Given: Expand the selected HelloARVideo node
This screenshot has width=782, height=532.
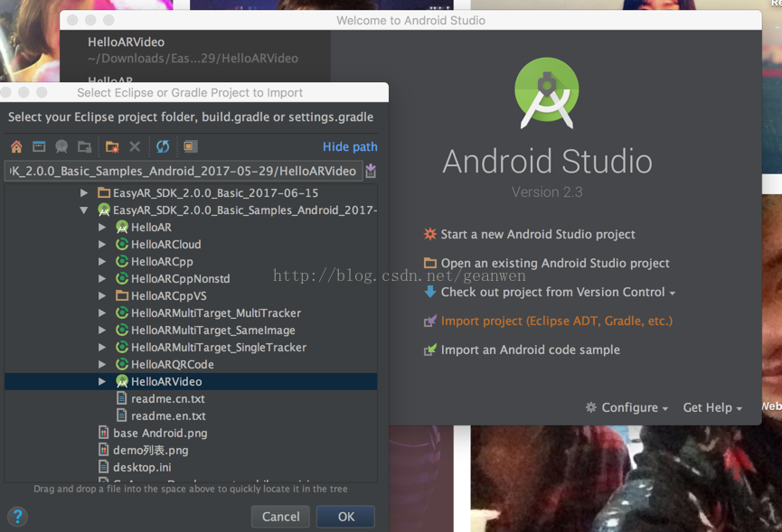Looking at the screenshot, I should pyautogui.click(x=102, y=381).
